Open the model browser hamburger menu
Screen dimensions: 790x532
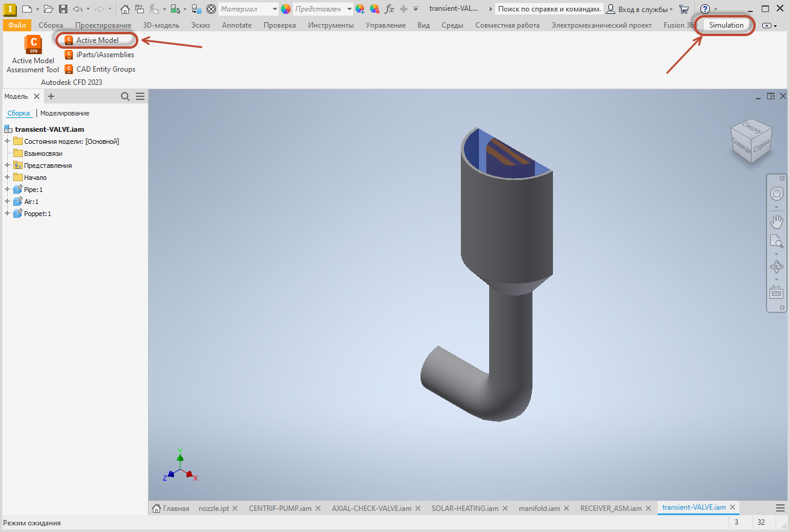[140, 96]
